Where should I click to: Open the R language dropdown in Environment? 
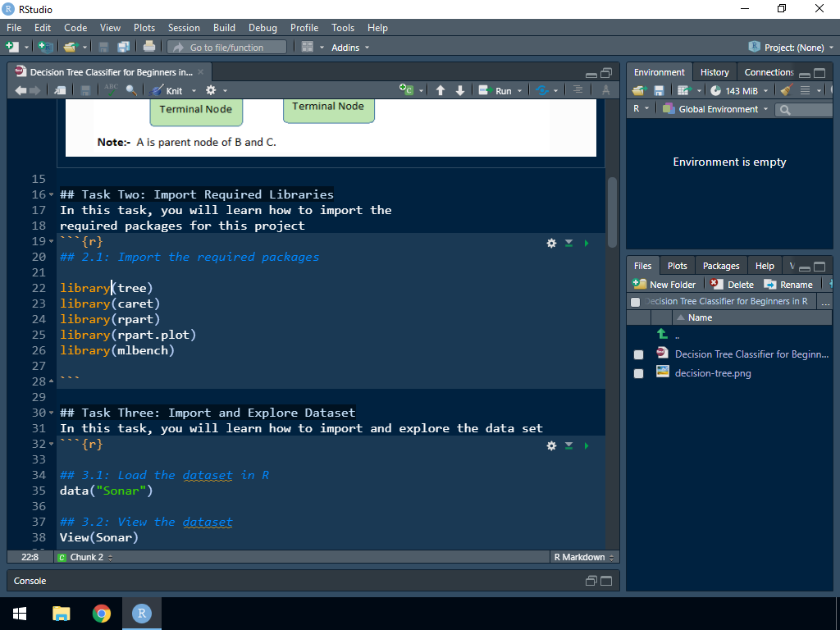(x=641, y=109)
